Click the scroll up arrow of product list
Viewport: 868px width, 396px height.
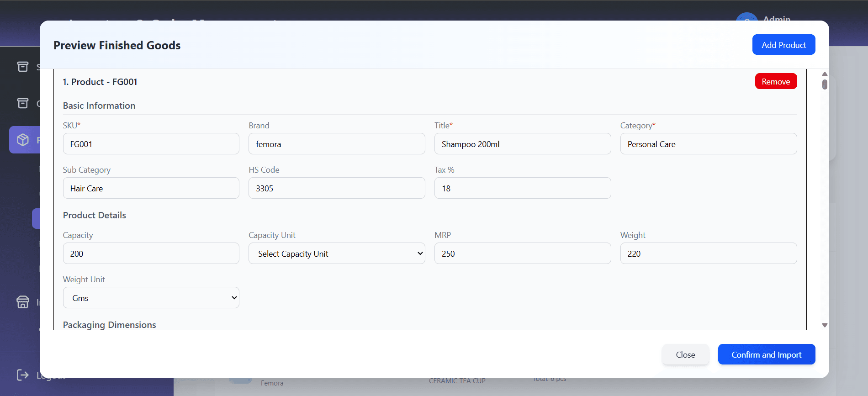[x=825, y=74]
